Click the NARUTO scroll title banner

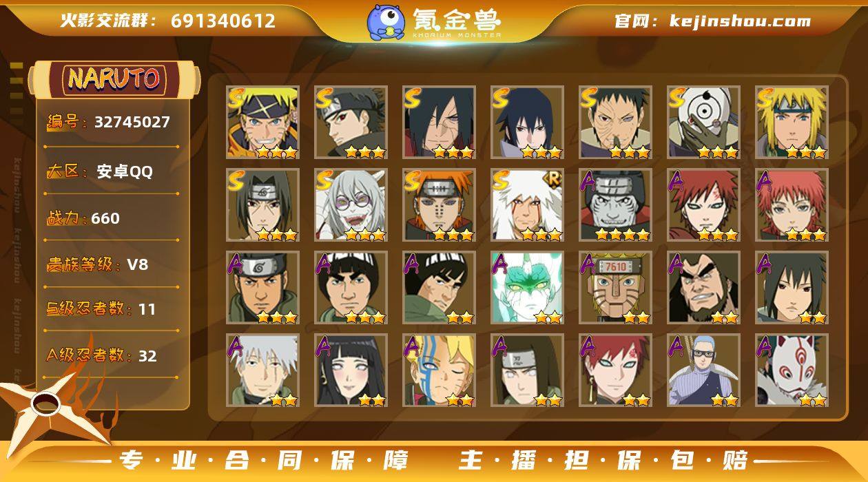114,79
